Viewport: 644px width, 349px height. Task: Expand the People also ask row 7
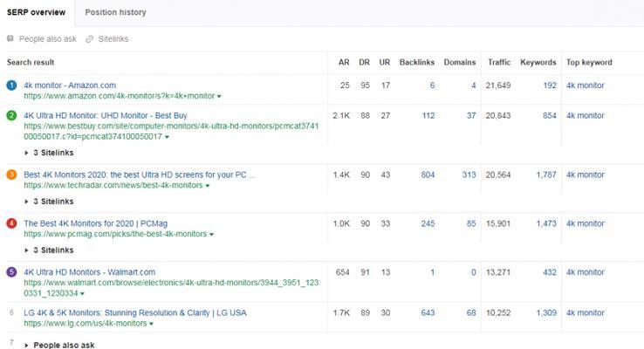59,345
